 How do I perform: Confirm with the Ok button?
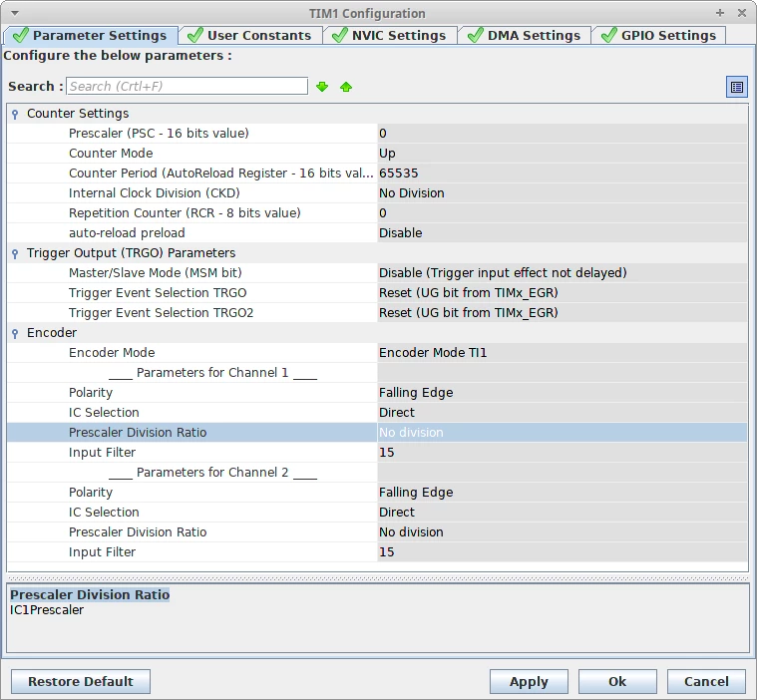click(x=617, y=681)
